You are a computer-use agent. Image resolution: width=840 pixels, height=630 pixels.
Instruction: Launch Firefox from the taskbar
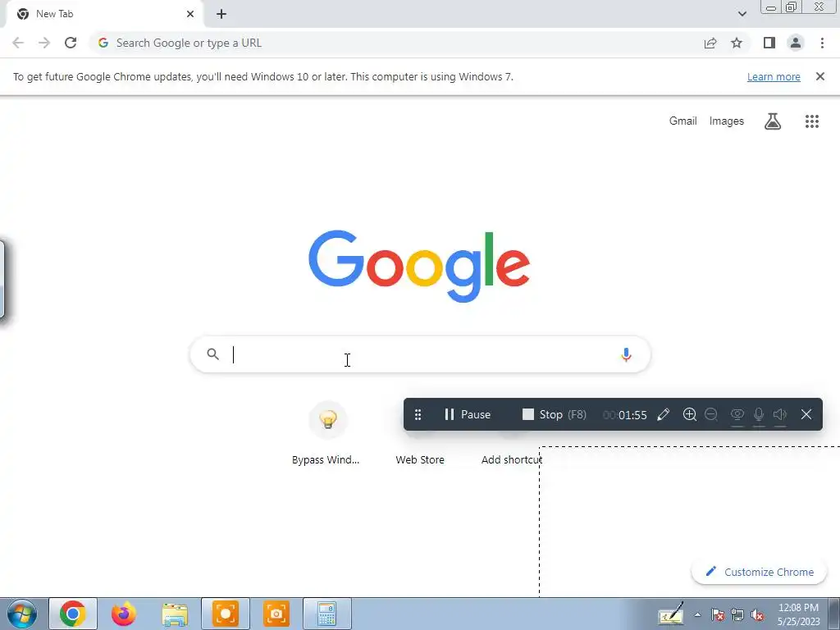[124, 614]
